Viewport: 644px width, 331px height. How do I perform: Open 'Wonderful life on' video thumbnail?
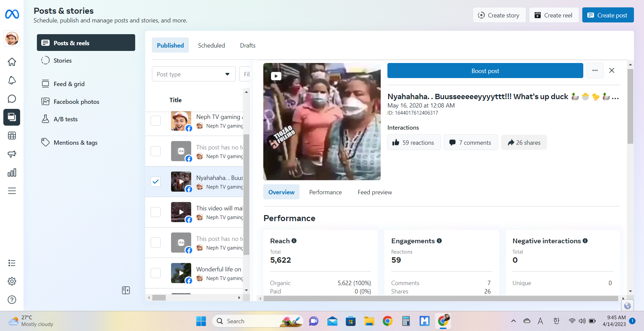tap(181, 273)
